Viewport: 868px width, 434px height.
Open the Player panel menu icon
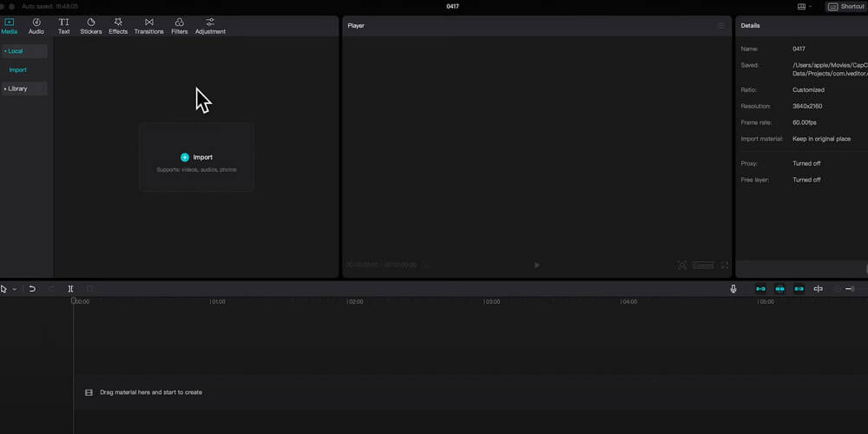click(721, 25)
